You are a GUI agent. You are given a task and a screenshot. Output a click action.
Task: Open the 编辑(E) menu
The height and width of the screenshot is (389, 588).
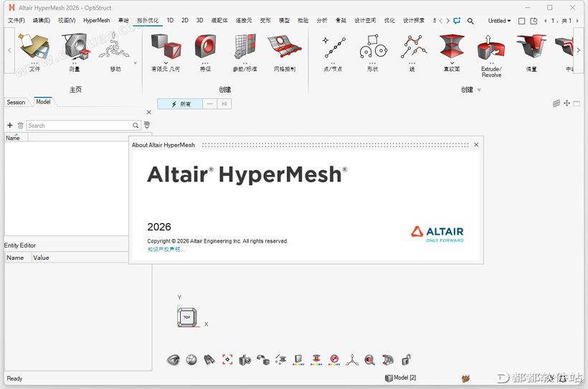[x=42, y=21]
